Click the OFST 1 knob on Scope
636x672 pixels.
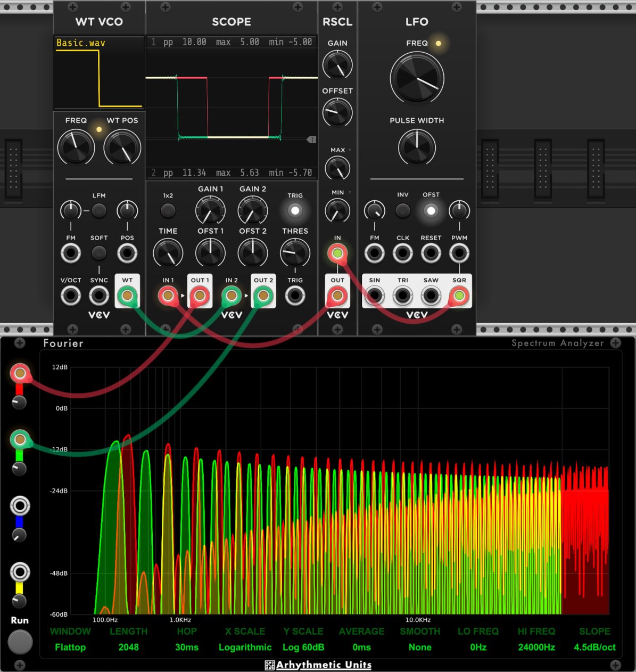pyautogui.click(x=210, y=253)
